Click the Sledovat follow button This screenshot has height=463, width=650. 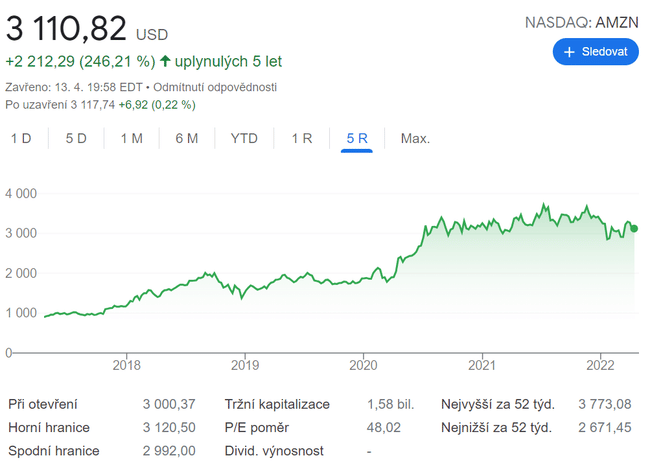[595, 51]
